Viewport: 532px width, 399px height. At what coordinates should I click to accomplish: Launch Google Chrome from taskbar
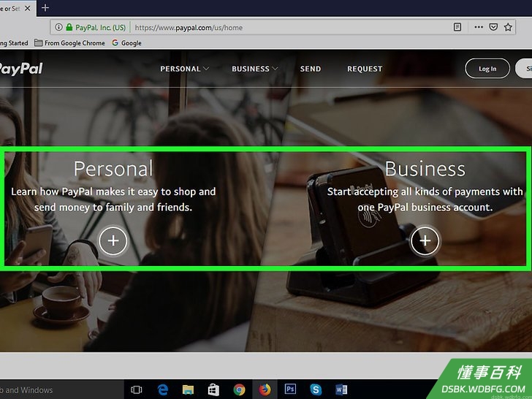point(239,389)
